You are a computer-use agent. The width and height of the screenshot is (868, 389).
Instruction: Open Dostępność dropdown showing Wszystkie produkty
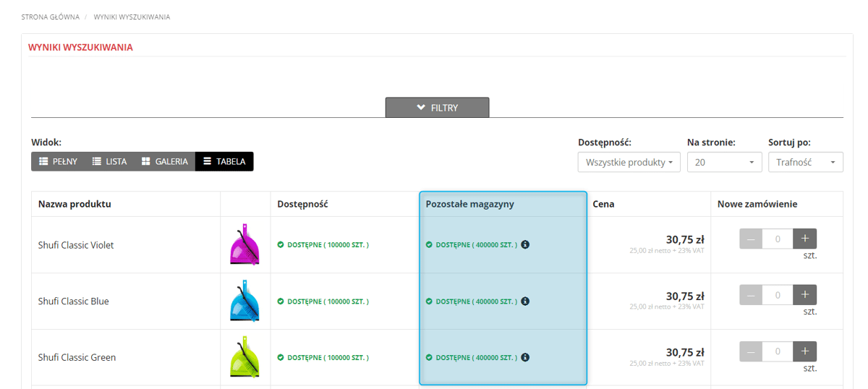pos(629,162)
